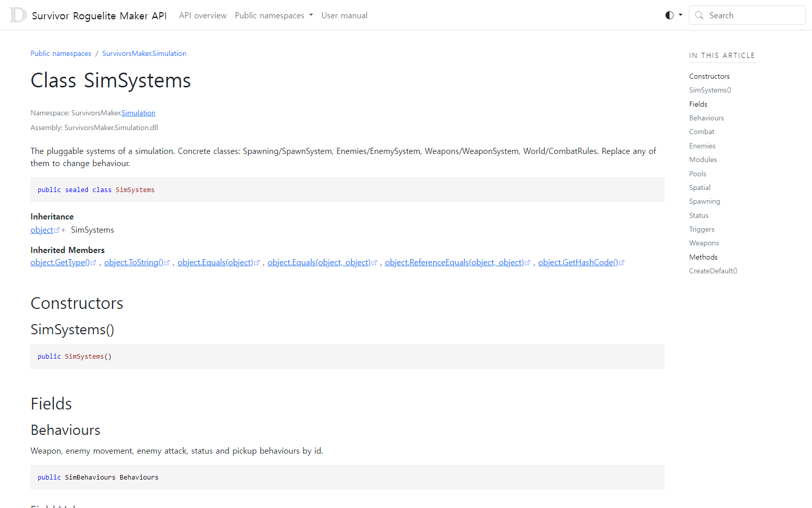
Task: Click the Fields section heading
Action: [x=51, y=404]
